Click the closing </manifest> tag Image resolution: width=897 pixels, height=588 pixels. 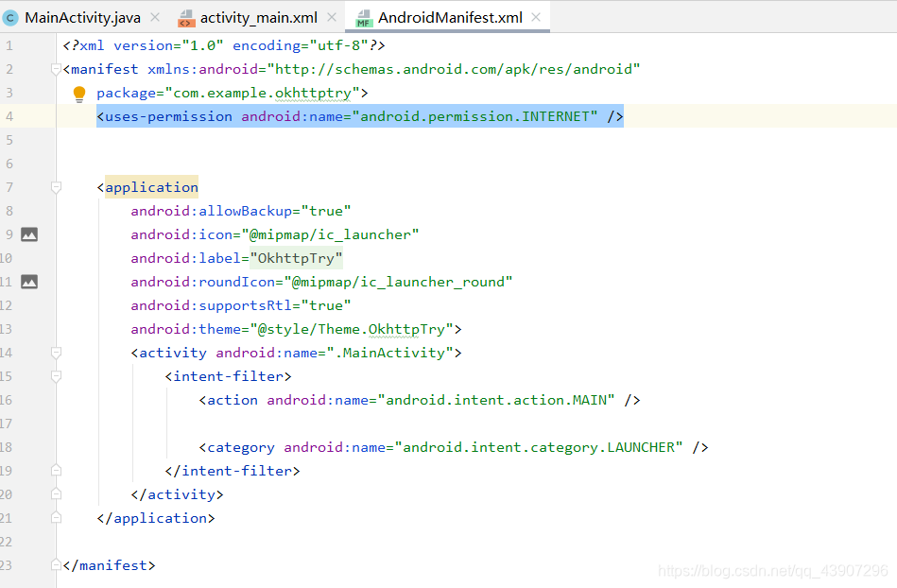[109, 565]
